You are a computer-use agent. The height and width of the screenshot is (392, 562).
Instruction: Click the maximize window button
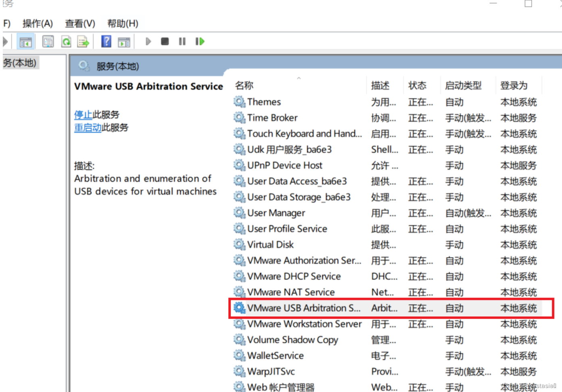pyautogui.click(x=528, y=3)
